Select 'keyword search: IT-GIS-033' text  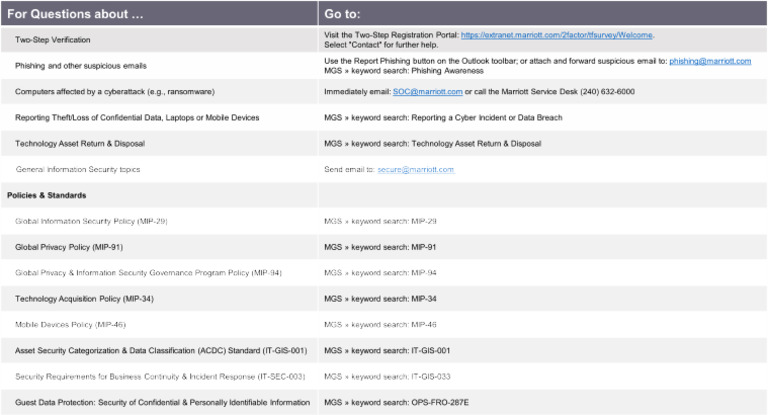coord(401,377)
